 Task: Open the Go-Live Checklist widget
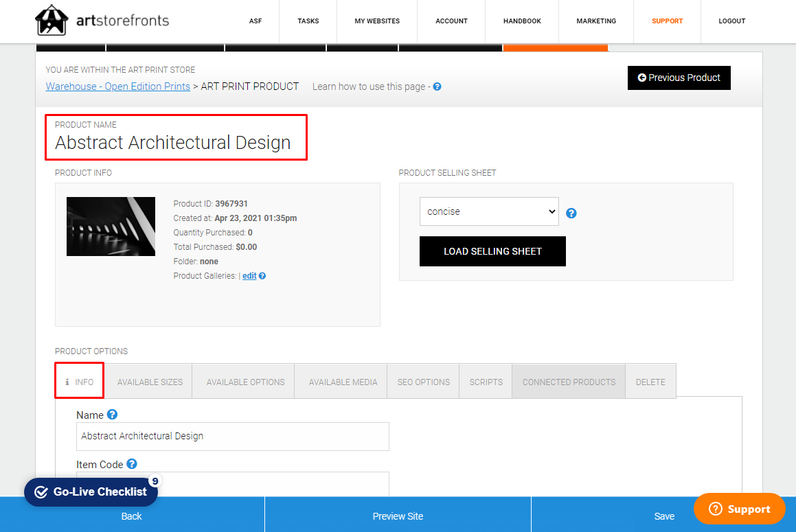[x=91, y=491]
